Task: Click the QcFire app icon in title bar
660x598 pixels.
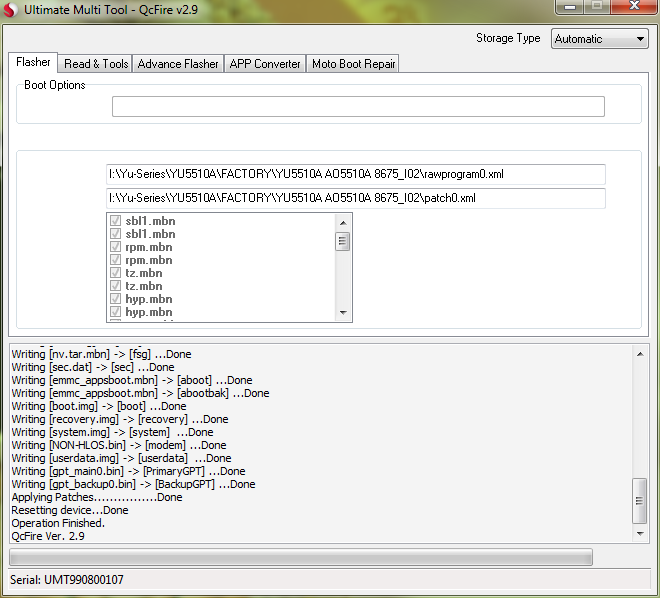Action: (10, 9)
